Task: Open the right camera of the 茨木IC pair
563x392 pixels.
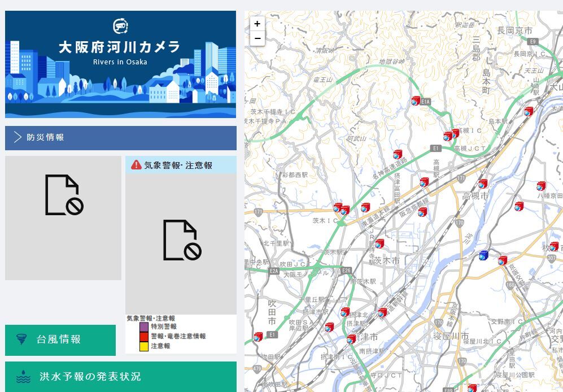Action: 345,210
